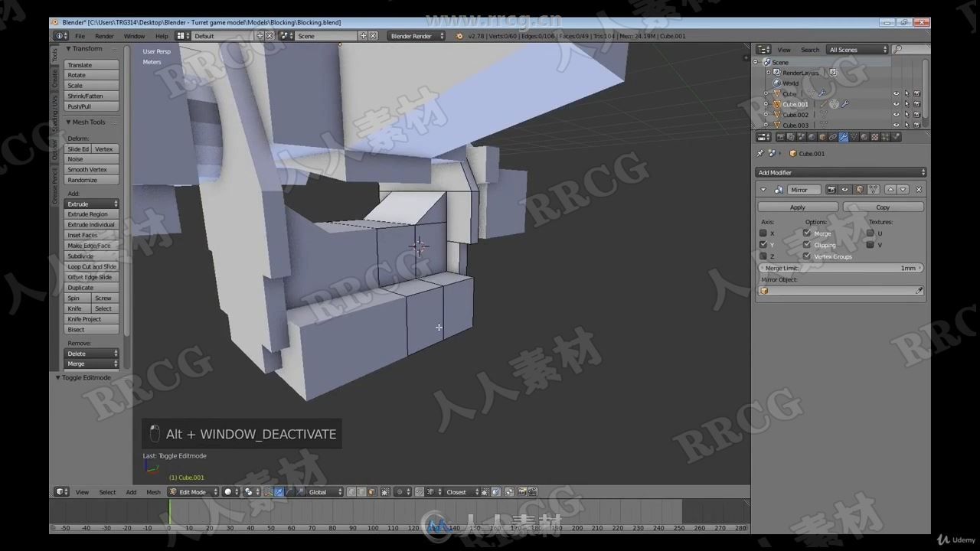Toggle Mirror modifier cage vertices icon
The width and height of the screenshot is (980, 551).
[874, 190]
